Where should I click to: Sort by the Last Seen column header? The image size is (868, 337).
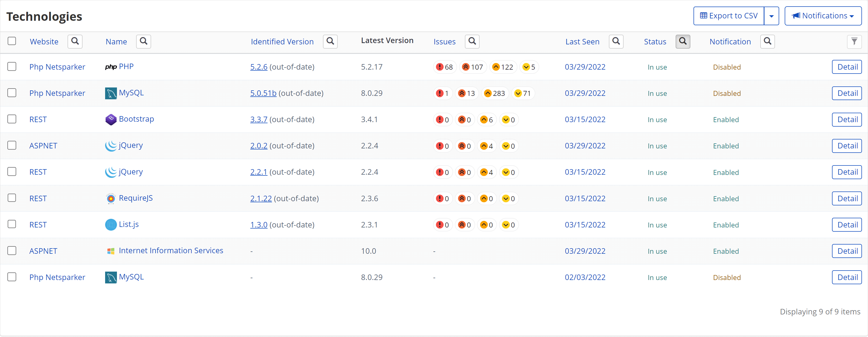(582, 42)
